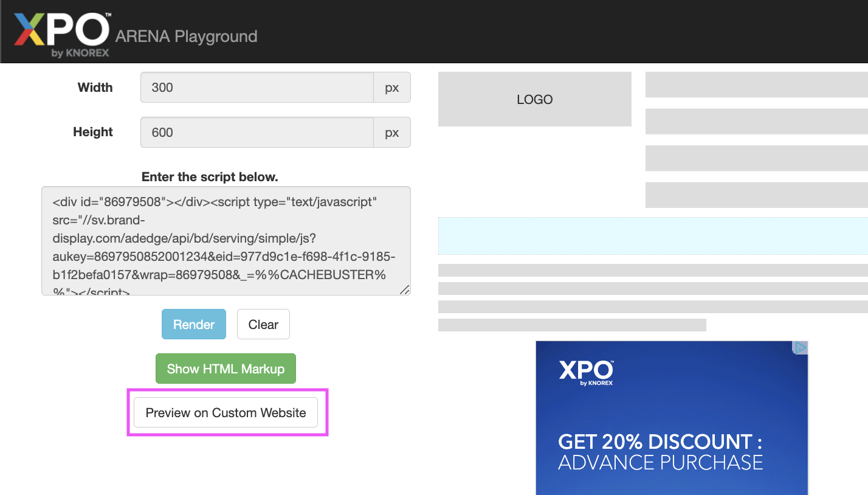Click the XPO logo inside the blue ad
Screen dimensions: 868x495
click(586, 373)
